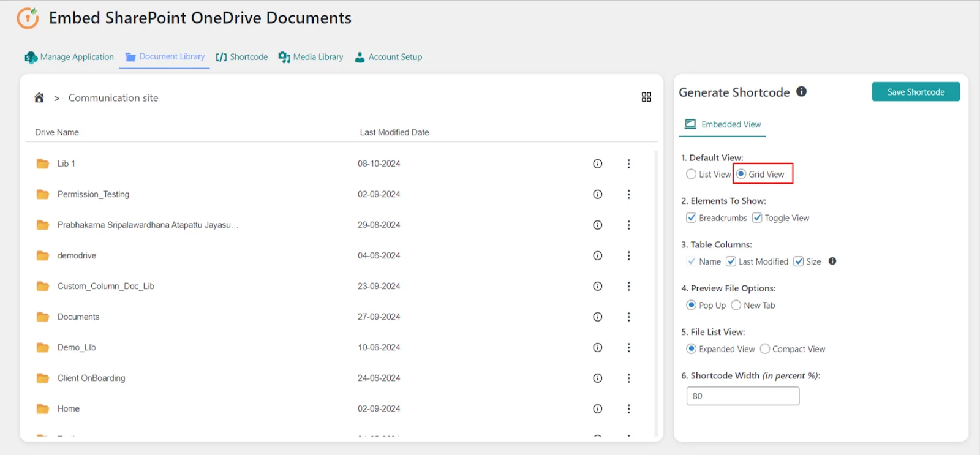Image resolution: width=980 pixels, height=455 pixels.
Task: Click date 23-09-2024 cell
Action: (379, 286)
